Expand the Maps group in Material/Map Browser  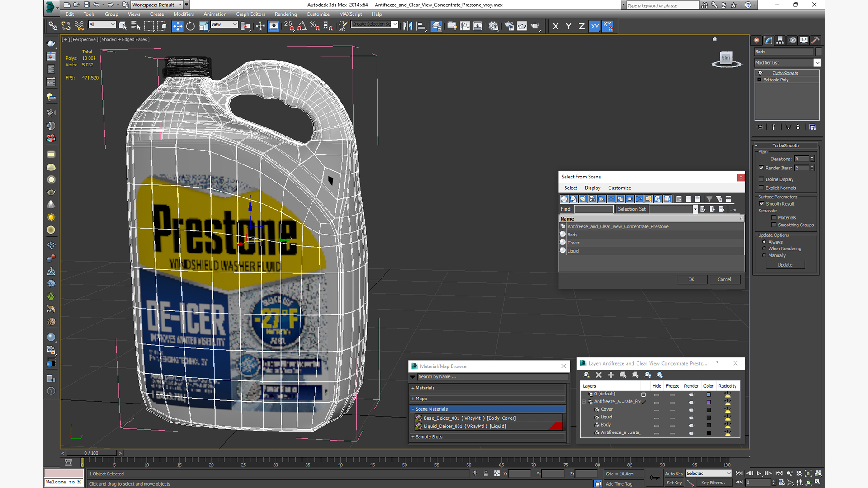(x=488, y=399)
